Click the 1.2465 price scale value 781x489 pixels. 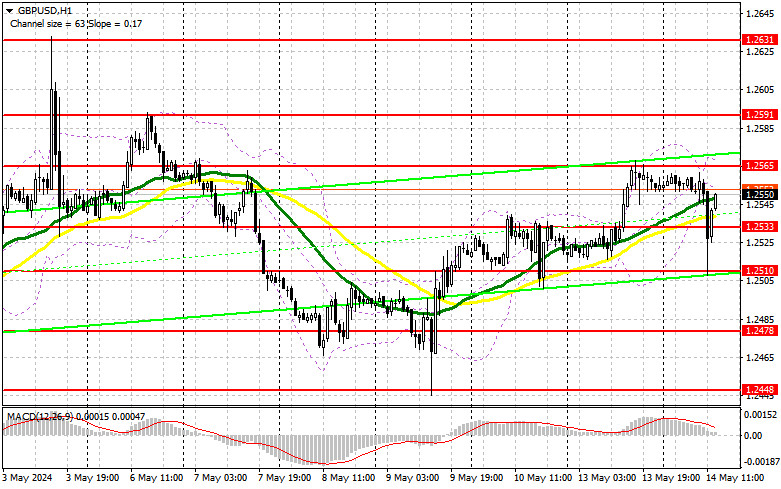tap(760, 358)
